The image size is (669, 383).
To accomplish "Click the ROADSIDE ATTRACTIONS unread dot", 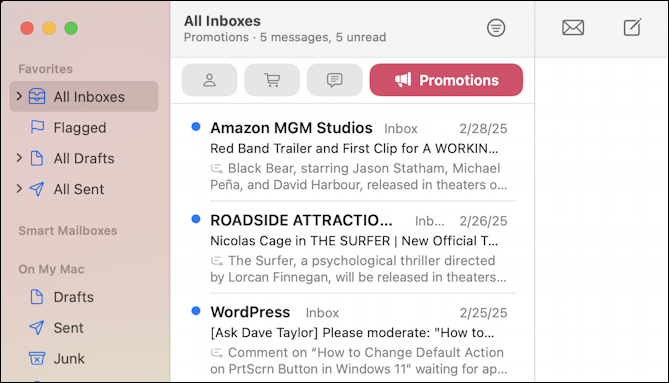I will coord(196,219).
